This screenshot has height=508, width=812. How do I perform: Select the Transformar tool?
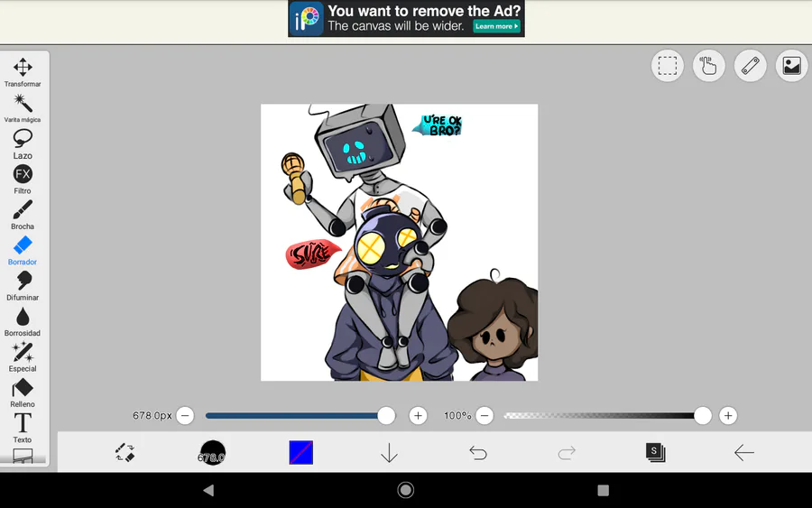(x=23, y=72)
